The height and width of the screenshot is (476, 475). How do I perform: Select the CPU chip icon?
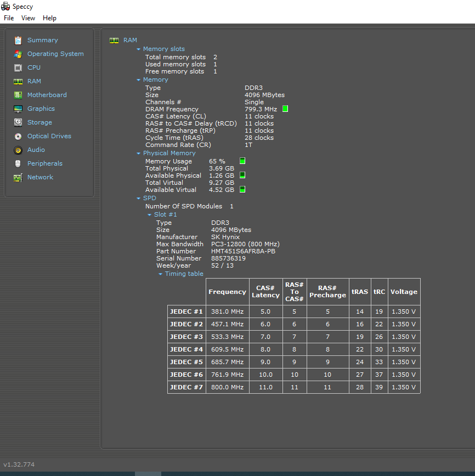18,67
